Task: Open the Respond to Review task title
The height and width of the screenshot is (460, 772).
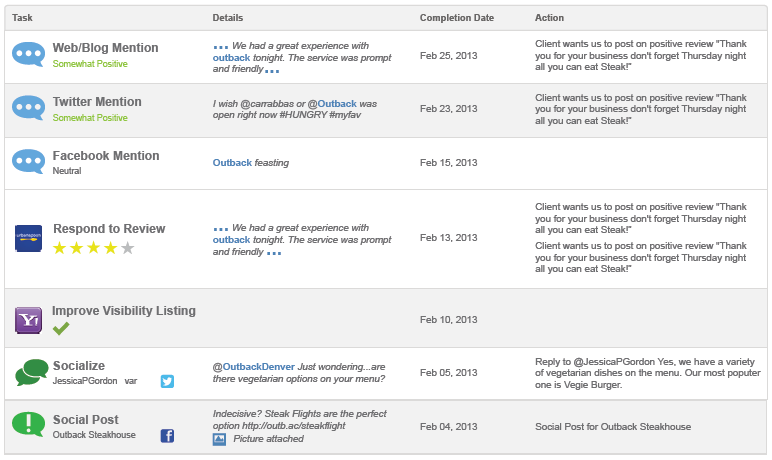Action: click(109, 229)
